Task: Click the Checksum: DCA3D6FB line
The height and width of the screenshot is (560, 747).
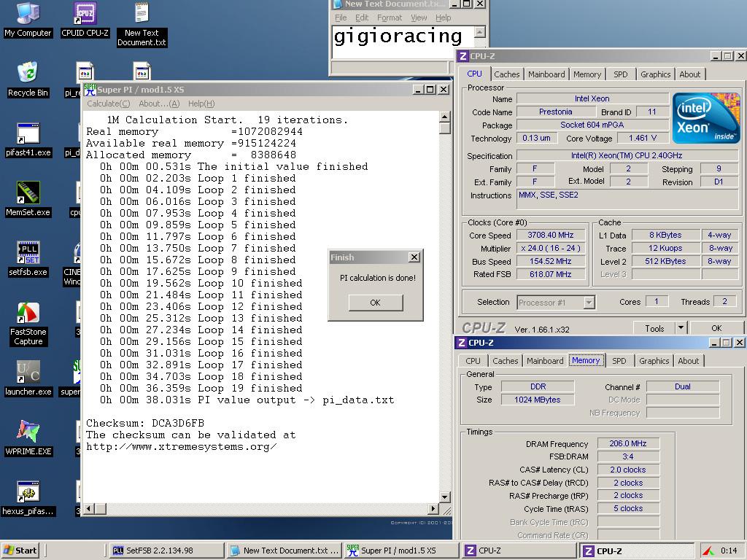Action: [x=145, y=424]
